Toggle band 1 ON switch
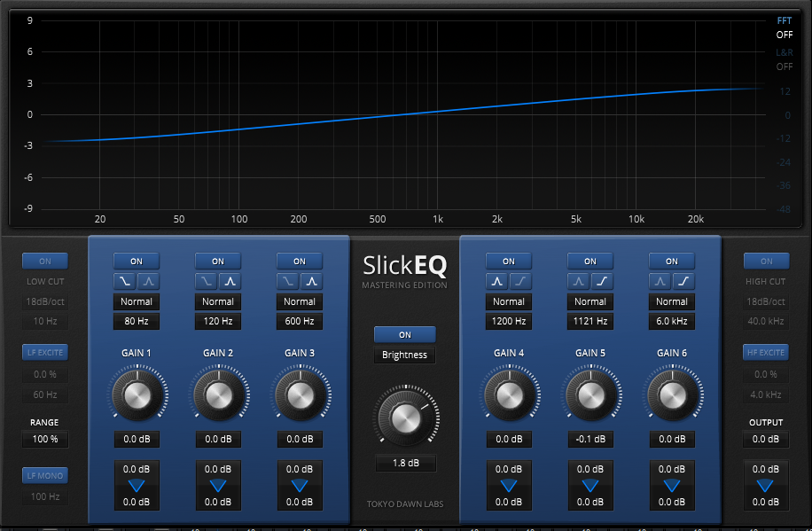The height and width of the screenshot is (531, 812). [x=137, y=262]
